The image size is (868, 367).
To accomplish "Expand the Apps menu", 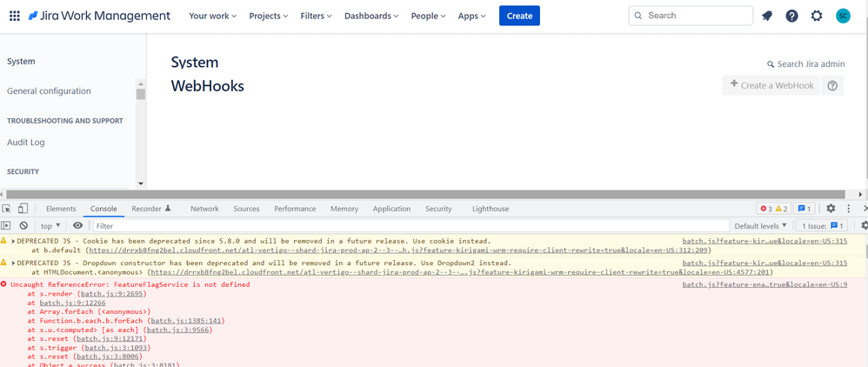I will pos(471,16).
